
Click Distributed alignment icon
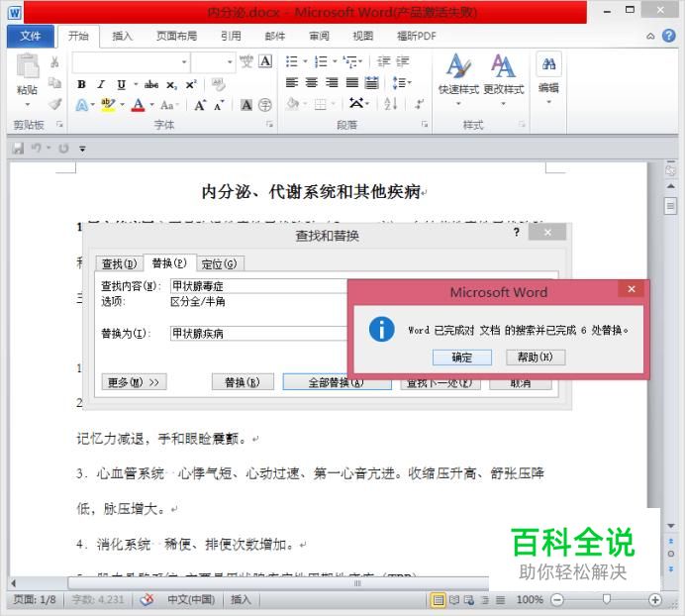click(372, 82)
